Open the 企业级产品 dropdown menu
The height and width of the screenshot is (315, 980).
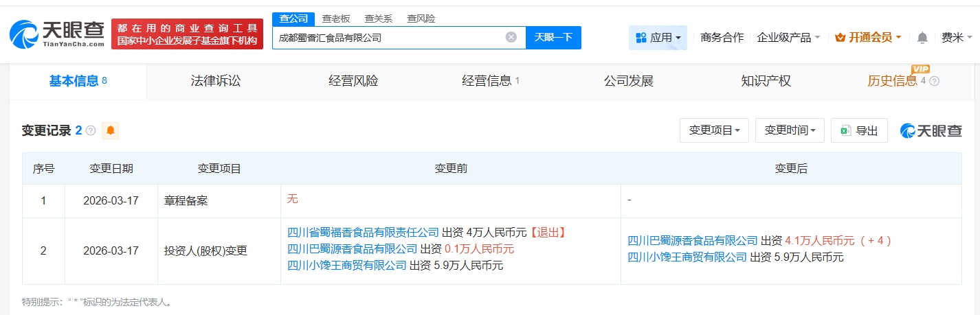point(788,38)
